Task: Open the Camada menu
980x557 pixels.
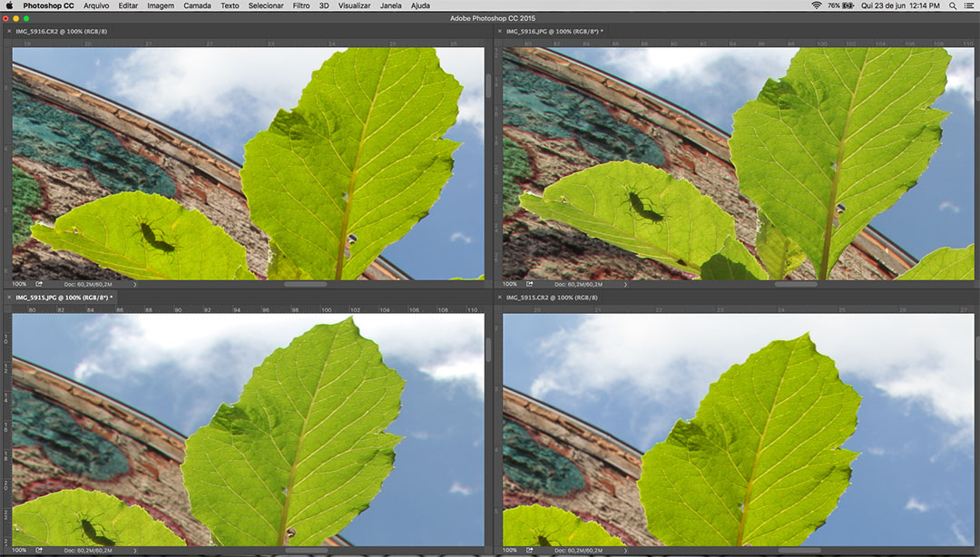Action: (x=197, y=5)
